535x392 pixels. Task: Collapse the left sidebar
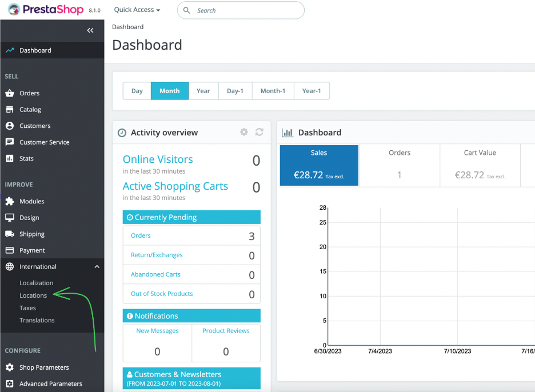(90, 30)
